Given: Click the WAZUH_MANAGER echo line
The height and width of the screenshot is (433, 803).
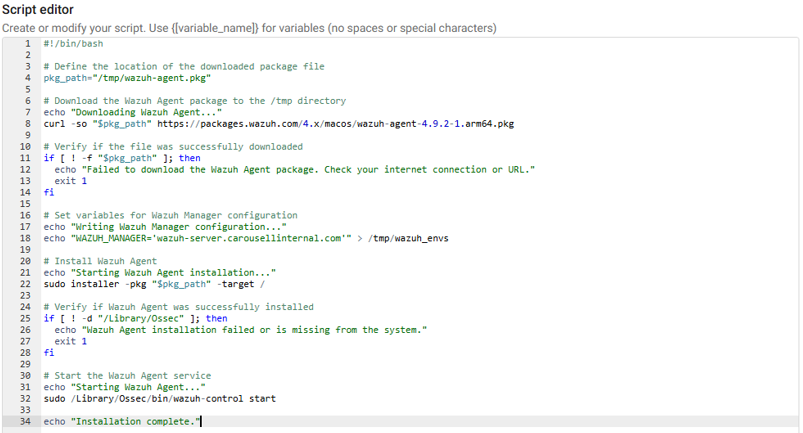Looking at the screenshot, I should pos(246,238).
